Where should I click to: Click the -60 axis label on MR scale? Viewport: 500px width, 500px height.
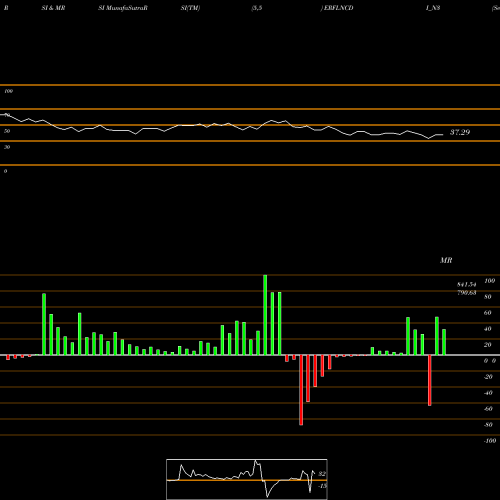(488, 409)
